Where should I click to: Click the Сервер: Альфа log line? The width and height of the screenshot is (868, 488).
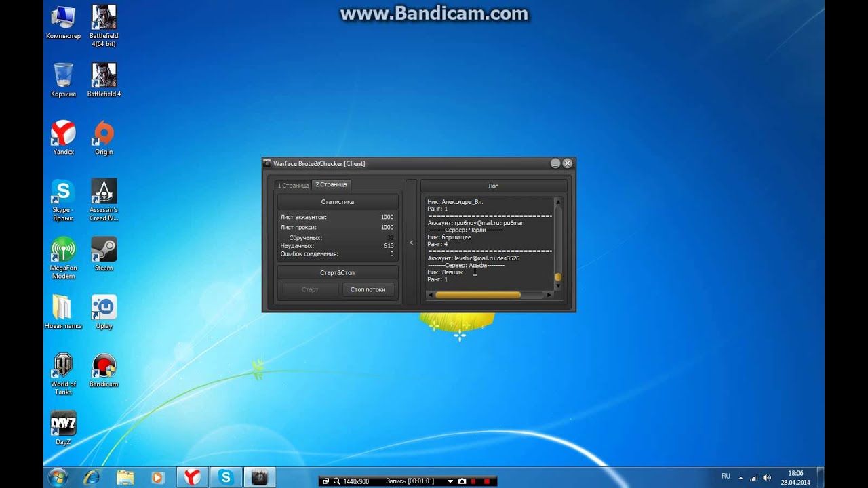[466, 265]
